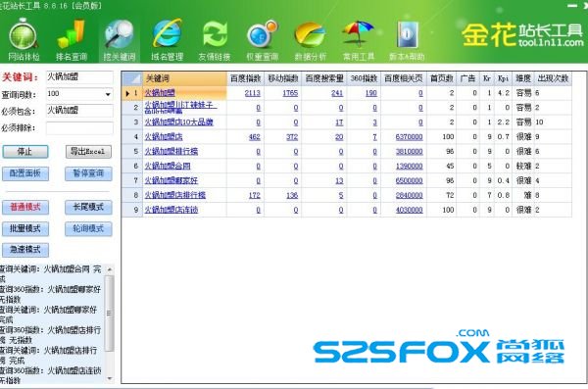The width and height of the screenshot is (588, 389).
Task: Click mobile index value 1765
Action: click(x=290, y=93)
